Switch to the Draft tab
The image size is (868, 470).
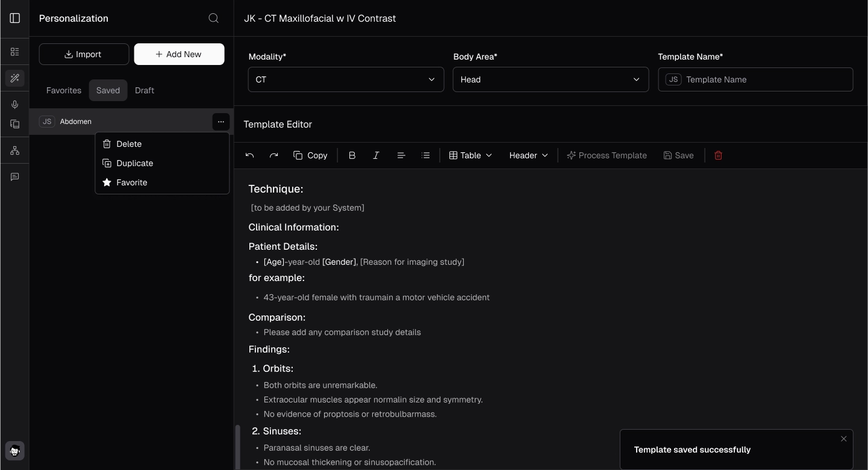pyautogui.click(x=145, y=90)
